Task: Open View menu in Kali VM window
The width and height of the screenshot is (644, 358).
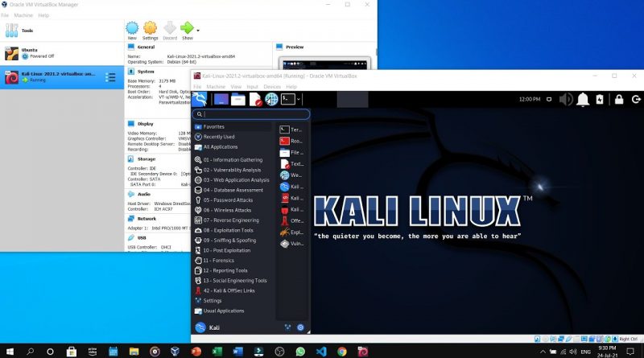Action: 236,87
